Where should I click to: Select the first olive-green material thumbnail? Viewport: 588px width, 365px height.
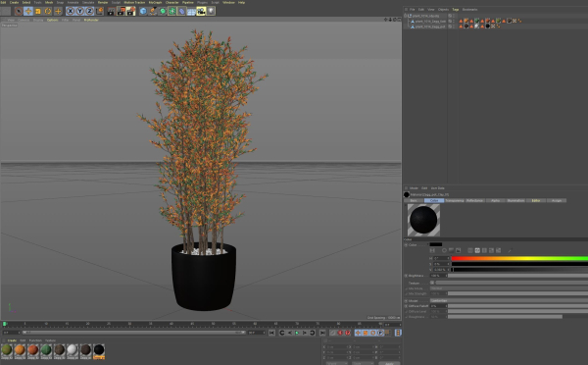pos(7,350)
